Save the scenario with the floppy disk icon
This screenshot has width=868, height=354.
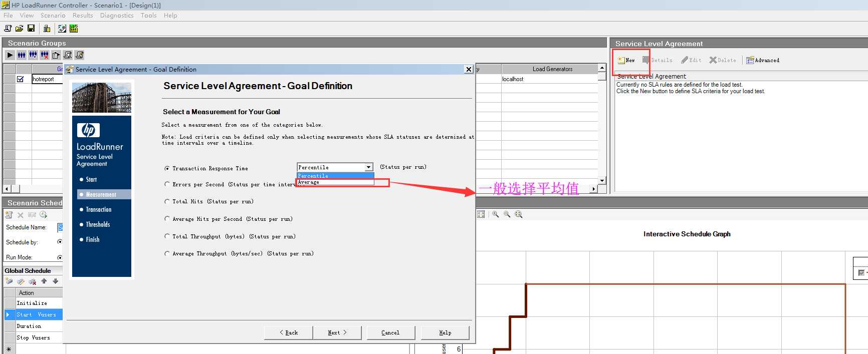[x=31, y=29]
